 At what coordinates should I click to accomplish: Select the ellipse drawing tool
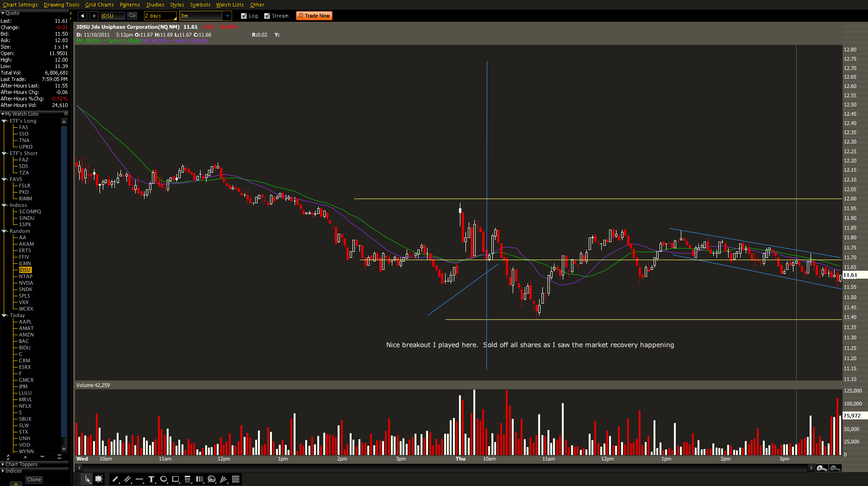(x=164, y=480)
